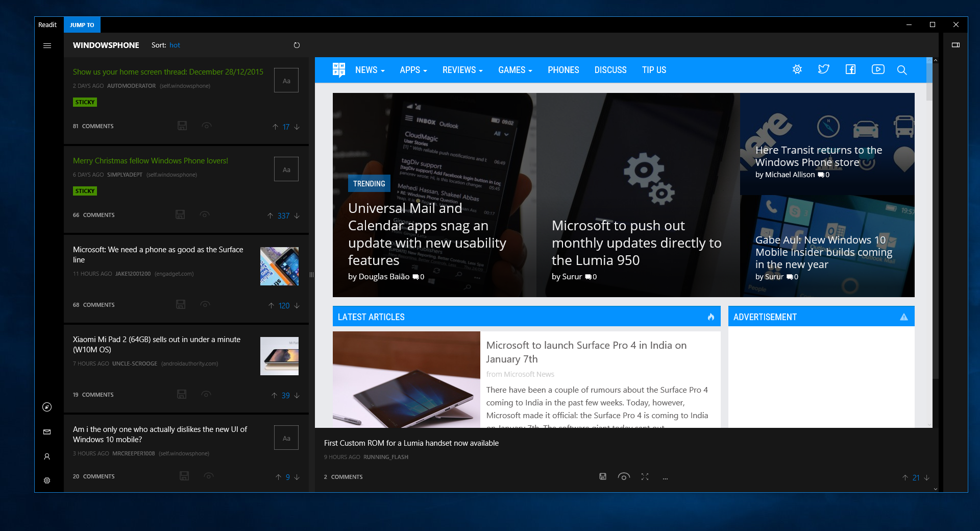Viewport: 980px width, 531px height.
Task: Open 81 comments on home screen thread
Action: (93, 126)
